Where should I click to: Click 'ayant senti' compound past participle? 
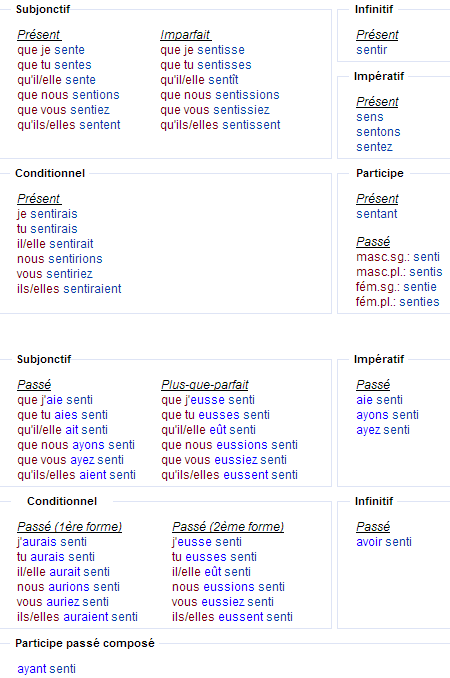pyautogui.click(x=46, y=669)
